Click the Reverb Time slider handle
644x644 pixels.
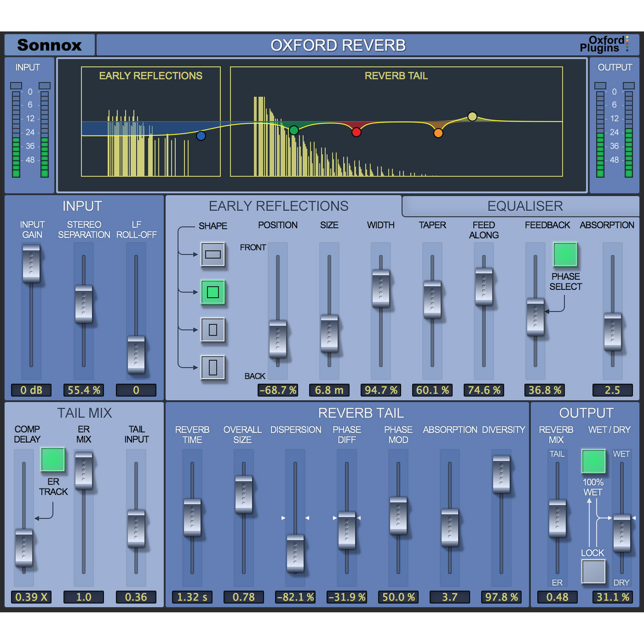(x=192, y=517)
